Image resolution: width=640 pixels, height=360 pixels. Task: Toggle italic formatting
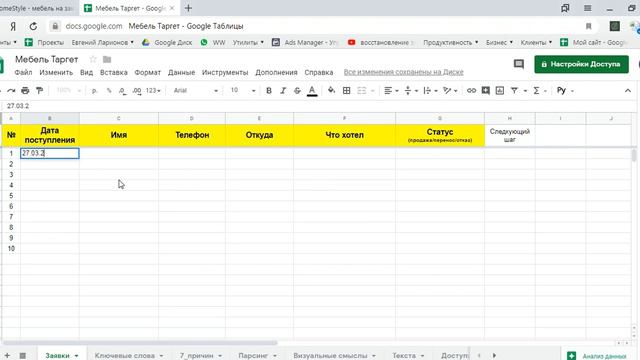click(x=283, y=91)
